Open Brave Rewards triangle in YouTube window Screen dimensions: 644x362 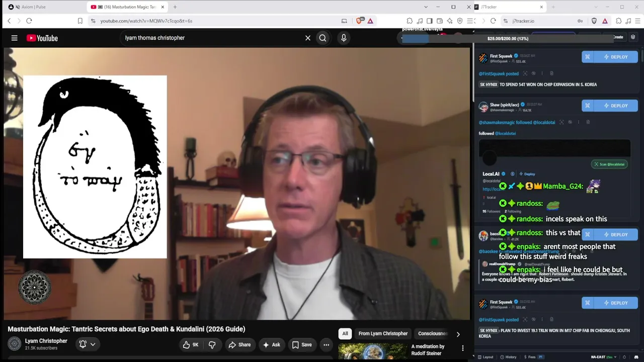[370, 21]
